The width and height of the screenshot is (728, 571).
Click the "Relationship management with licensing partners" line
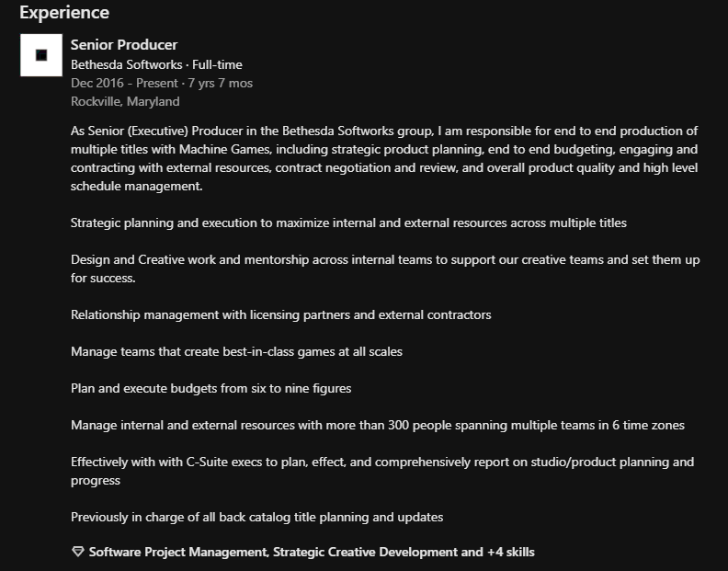click(x=280, y=314)
